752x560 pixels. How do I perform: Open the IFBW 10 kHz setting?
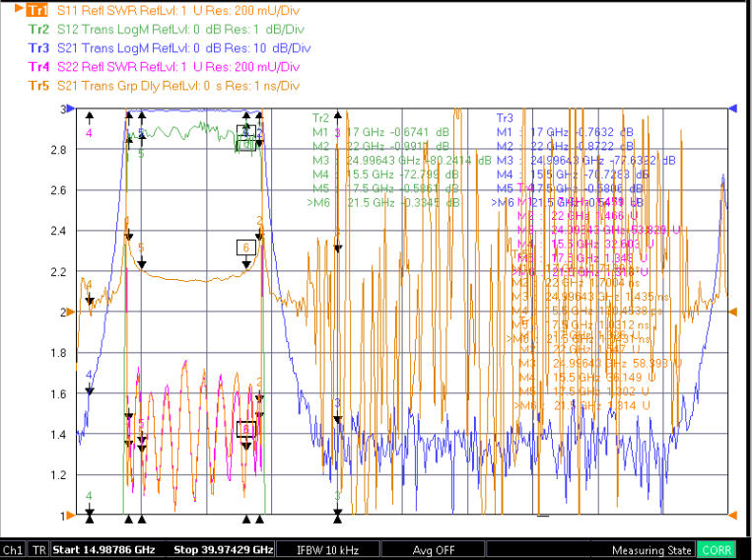click(x=328, y=550)
